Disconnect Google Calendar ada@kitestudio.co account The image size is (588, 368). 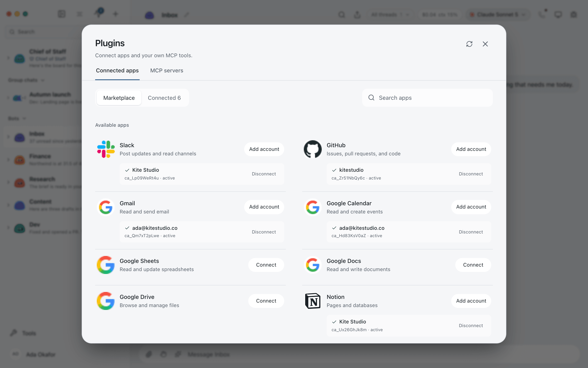(x=471, y=232)
